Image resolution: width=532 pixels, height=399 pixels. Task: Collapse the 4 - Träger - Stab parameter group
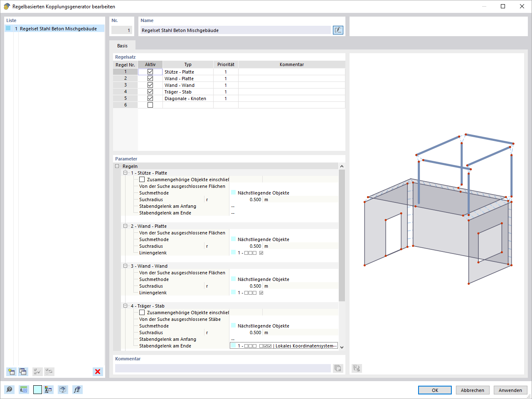125,306
